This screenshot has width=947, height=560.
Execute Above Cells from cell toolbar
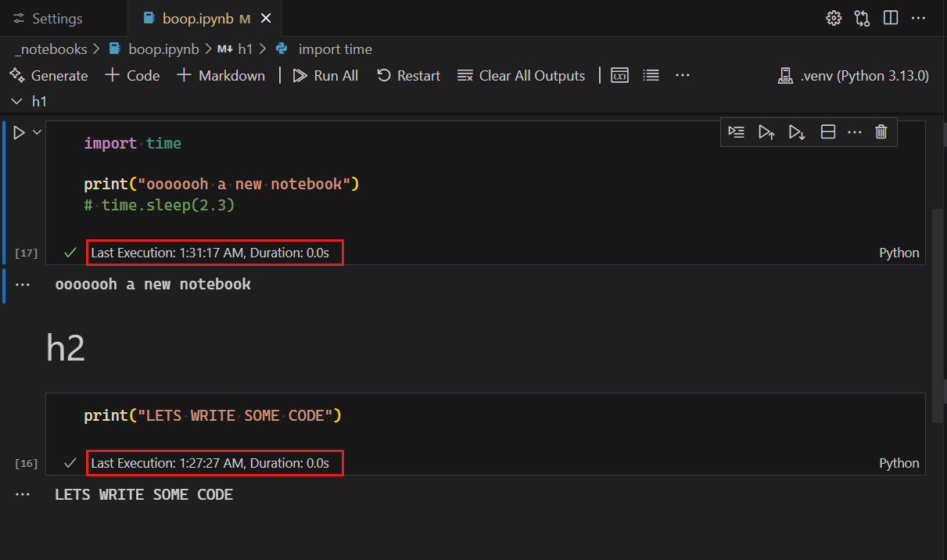[766, 132]
